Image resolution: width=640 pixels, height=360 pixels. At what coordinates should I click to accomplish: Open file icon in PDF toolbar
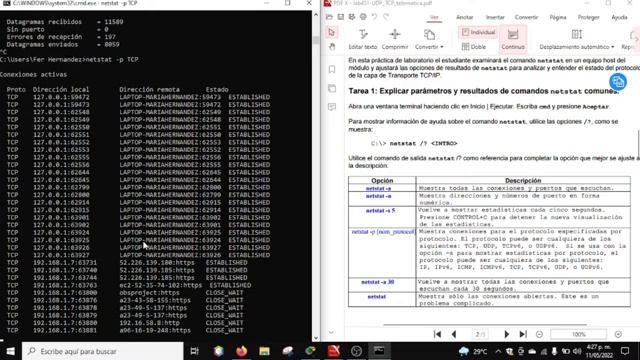pyautogui.click(x=329, y=17)
